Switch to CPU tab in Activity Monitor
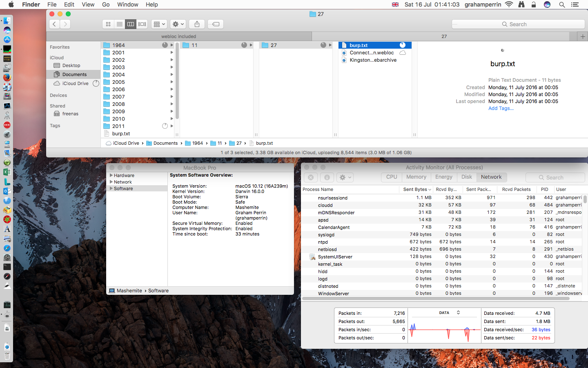The height and width of the screenshot is (368, 588). pos(392,177)
